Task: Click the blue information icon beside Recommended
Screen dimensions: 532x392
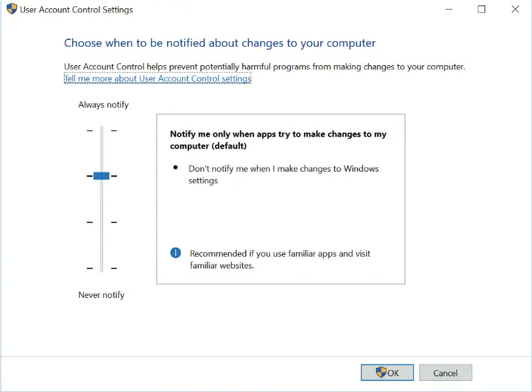Action: tap(176, 253)
